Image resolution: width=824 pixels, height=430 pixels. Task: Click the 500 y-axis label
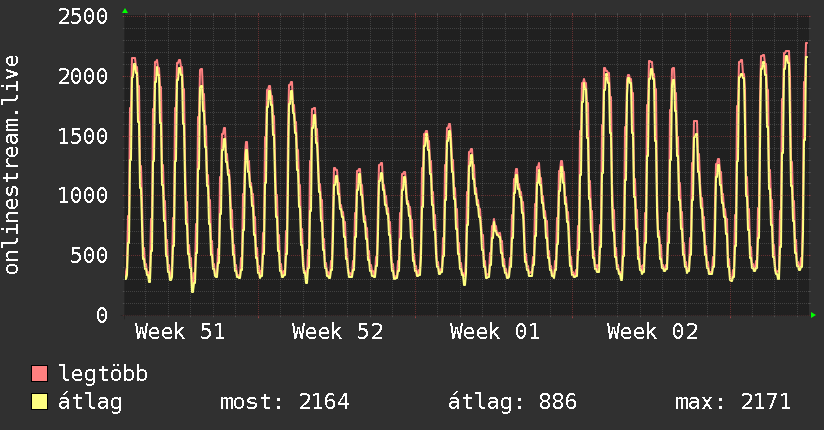pyautogui.click(x=89, y=255)
